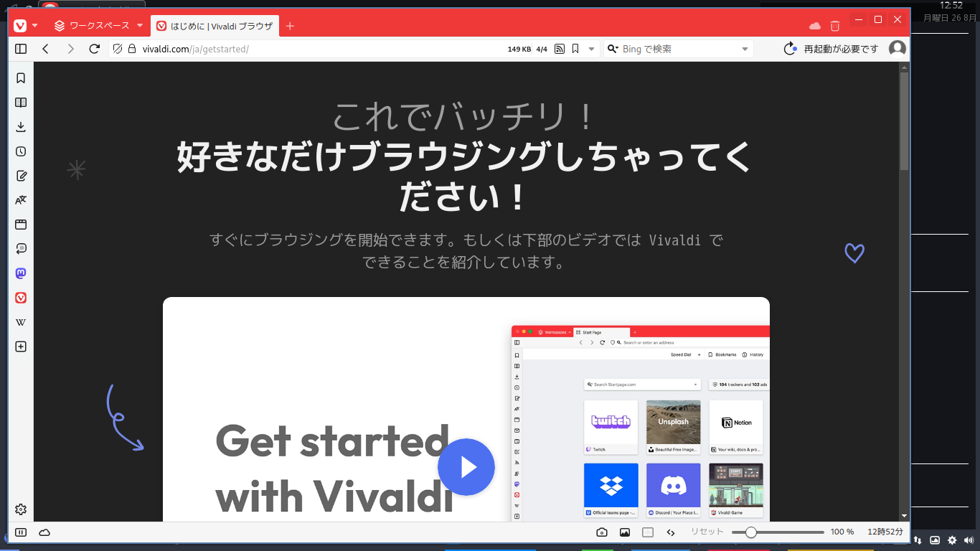The width and height of the screenshot is (980, 551).
Task: Open the closed tabs trash
Action: (x=834, y=26)
